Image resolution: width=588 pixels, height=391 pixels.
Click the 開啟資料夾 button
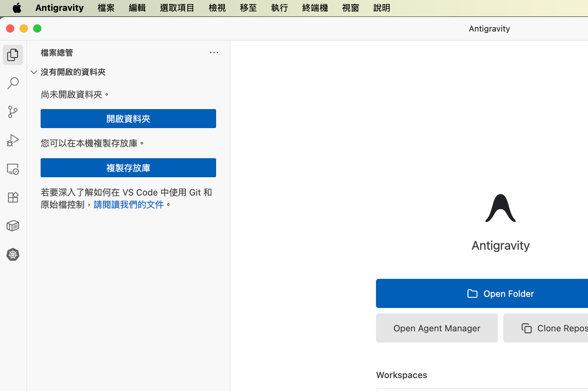tap(128, 119)
